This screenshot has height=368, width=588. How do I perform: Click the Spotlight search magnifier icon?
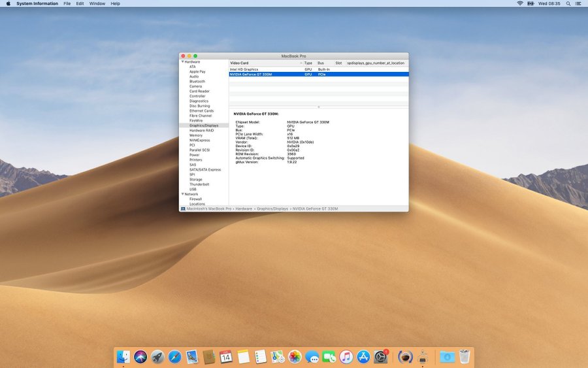pyautogui.click(x=569, y=3)
